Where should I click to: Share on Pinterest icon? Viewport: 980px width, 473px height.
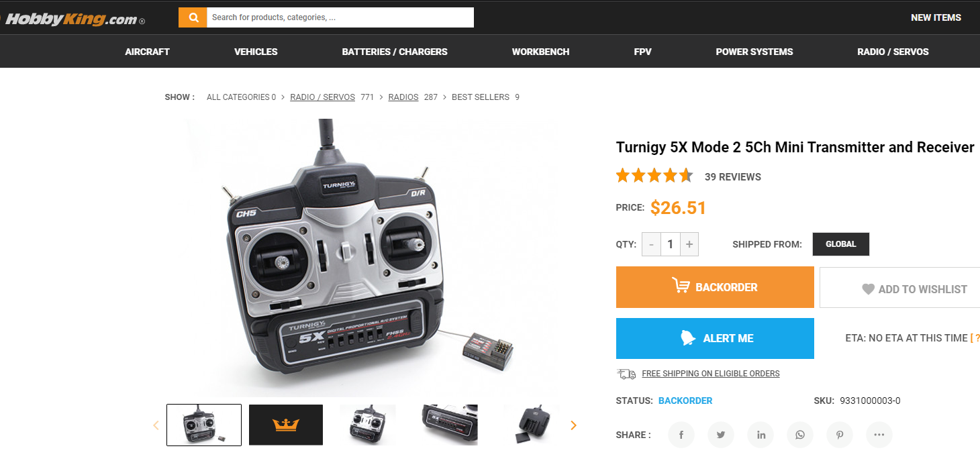pos(840,435)
